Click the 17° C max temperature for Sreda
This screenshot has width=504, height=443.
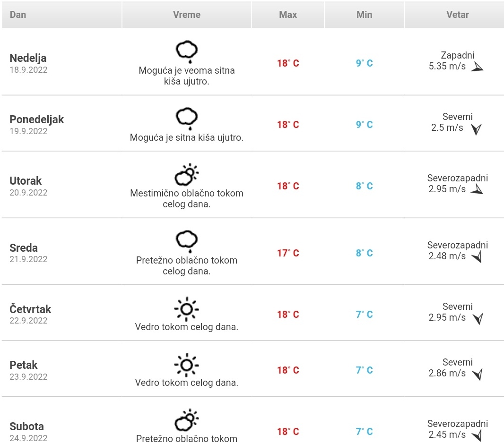tap(288, 253)
